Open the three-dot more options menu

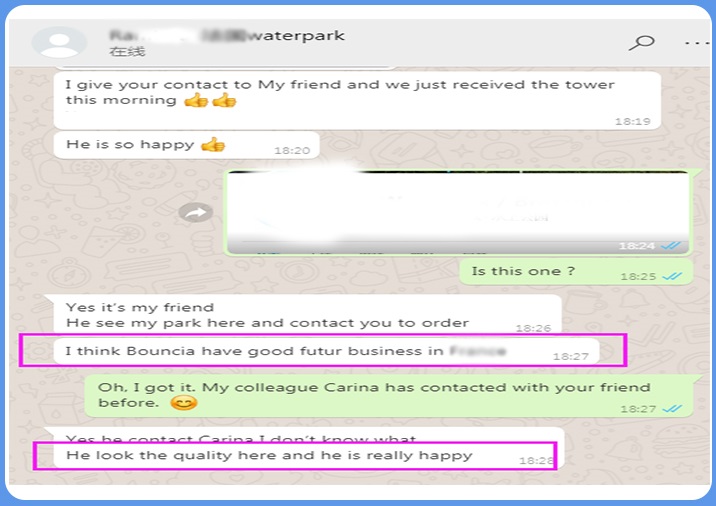coord(698,43)
